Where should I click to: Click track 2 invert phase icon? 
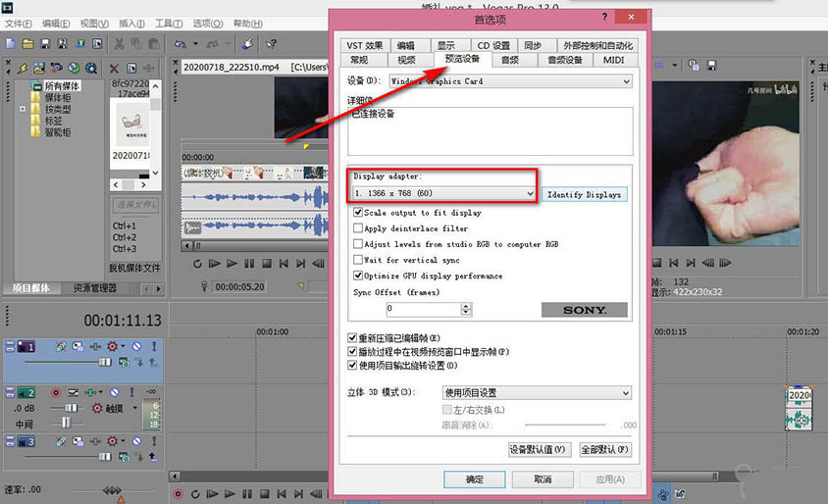pos(74,392)
